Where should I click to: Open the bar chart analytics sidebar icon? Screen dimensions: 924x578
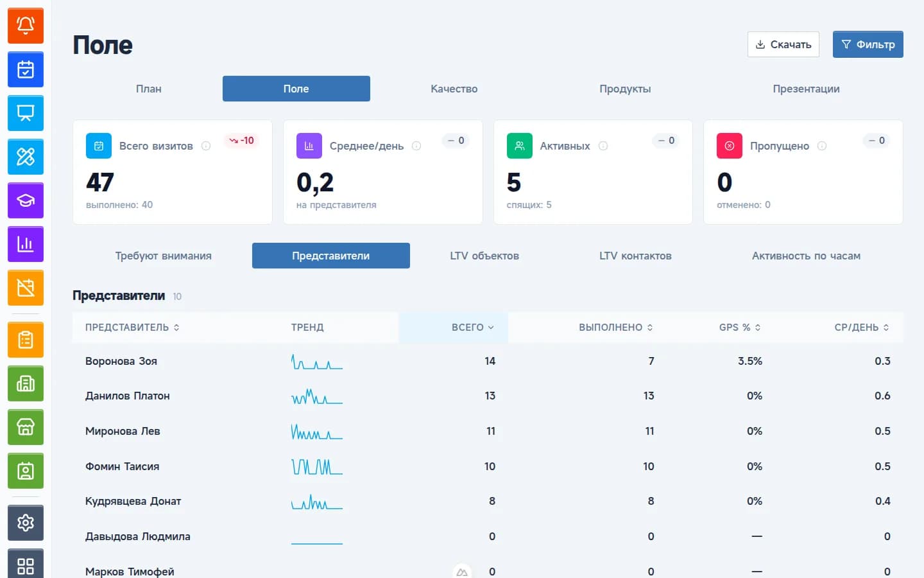click(x=26, y=244)
